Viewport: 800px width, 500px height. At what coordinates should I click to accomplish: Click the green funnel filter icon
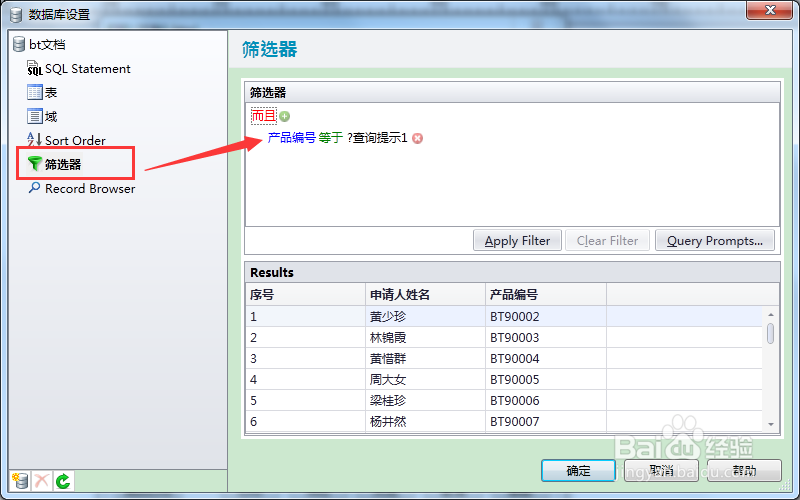point(34,163)
